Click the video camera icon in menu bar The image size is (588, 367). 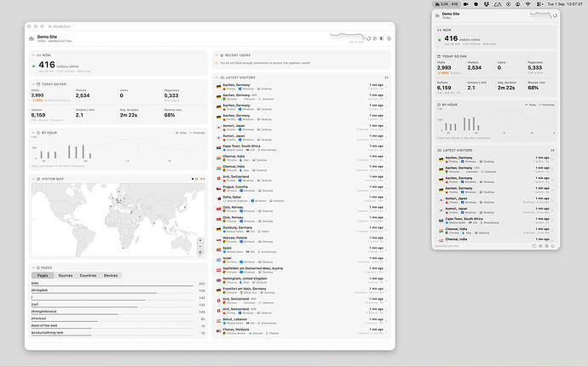(x=466, y=4)
